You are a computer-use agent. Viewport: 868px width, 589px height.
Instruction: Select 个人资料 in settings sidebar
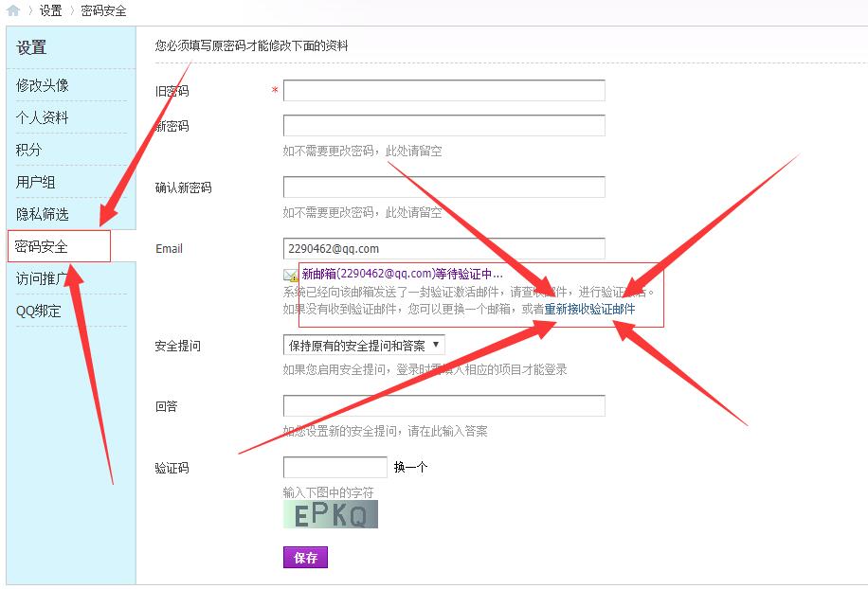point(43,117)
